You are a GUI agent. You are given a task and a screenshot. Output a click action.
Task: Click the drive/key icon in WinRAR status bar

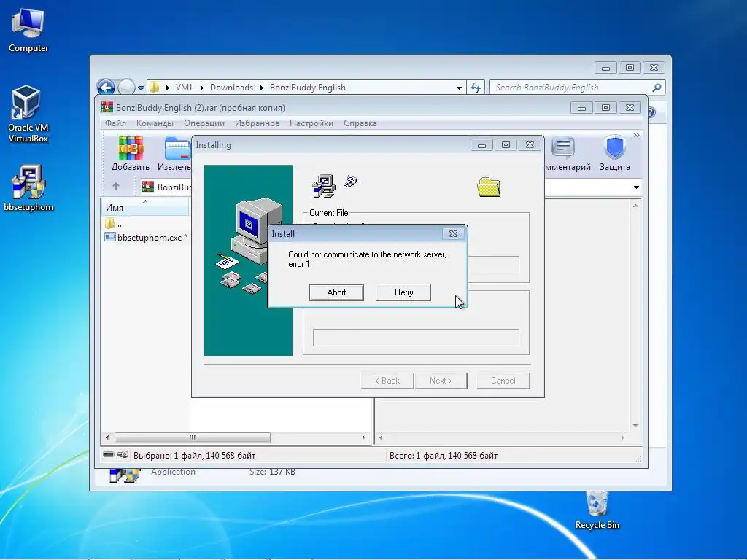pos(116,455)
